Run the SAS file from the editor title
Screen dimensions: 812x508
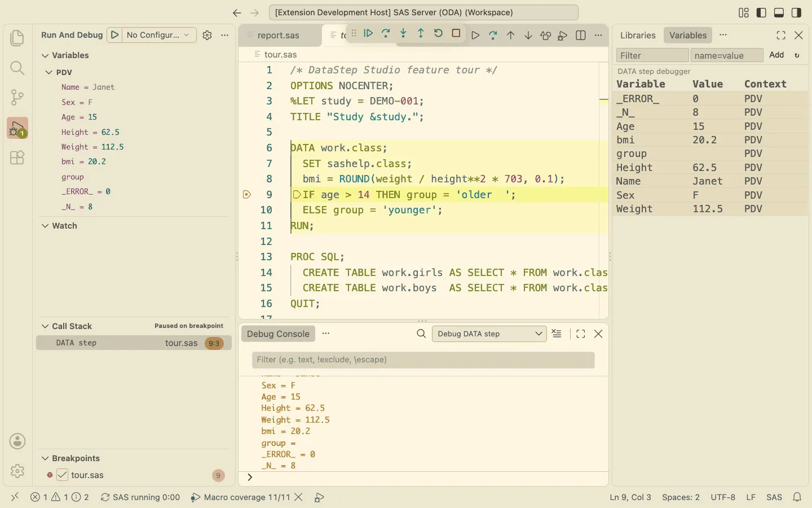click(475, 36)
